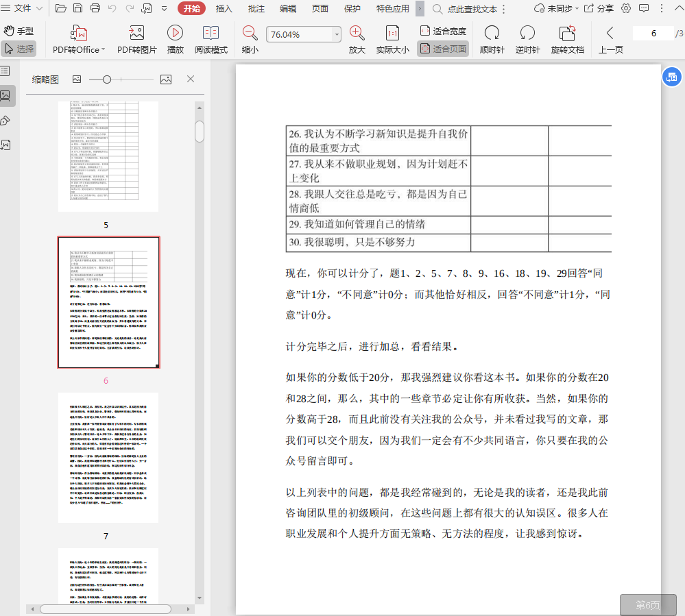The width and height of the screenshot is (685, 616).
Task: Click the export document icon
Action: point(147,8)
